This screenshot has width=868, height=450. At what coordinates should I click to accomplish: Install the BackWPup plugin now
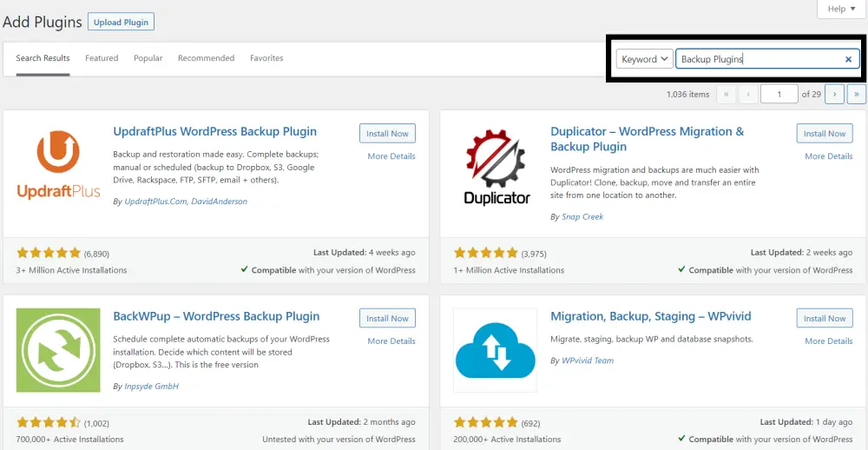tap(387, 319)
